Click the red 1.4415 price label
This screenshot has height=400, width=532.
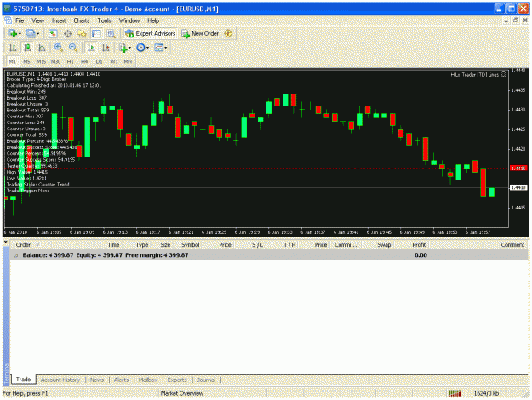(x=518, y=169)
